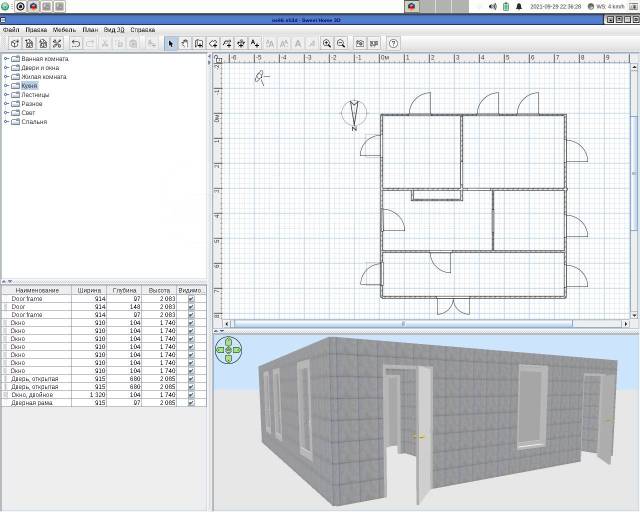Expand the Кухня category
This screenshot has width=640, height=512.
6,86
